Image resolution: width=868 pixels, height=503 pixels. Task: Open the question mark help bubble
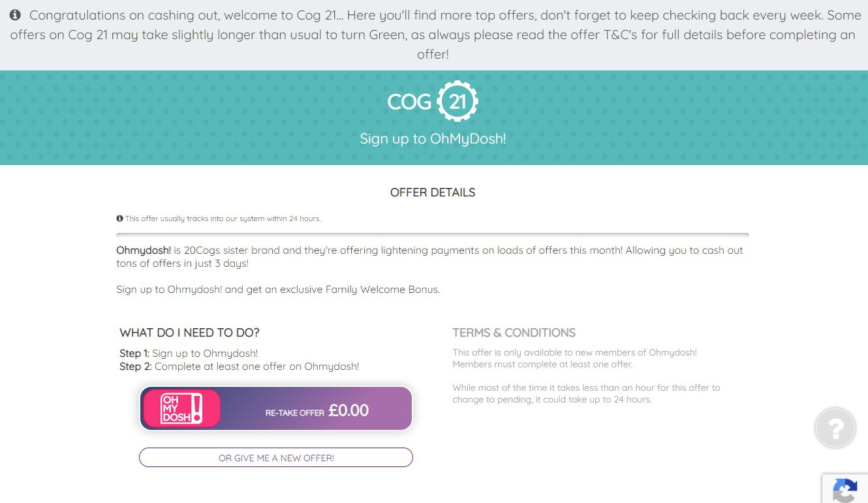(x=835, y=428)
